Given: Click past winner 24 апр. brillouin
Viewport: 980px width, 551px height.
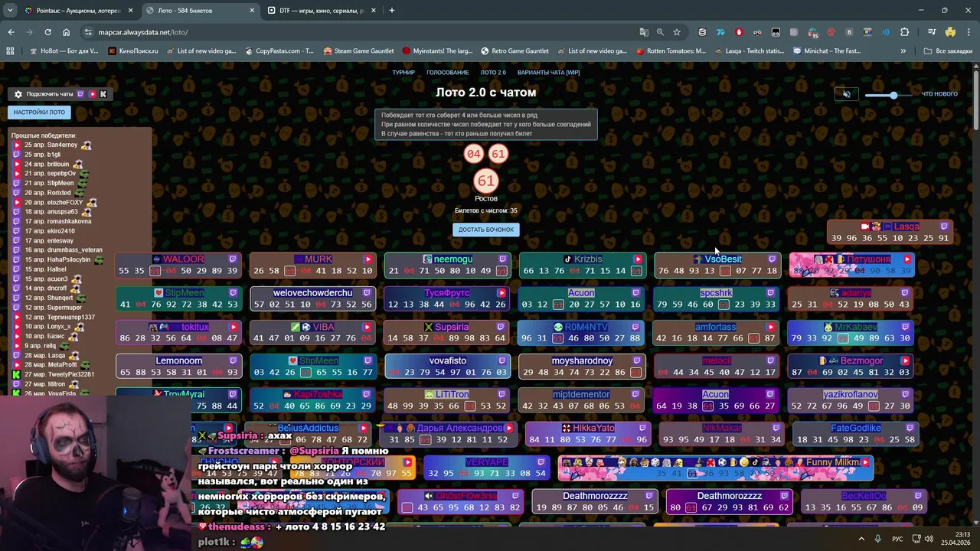Looking at the screenshot, I should click(x=46, y=164).
